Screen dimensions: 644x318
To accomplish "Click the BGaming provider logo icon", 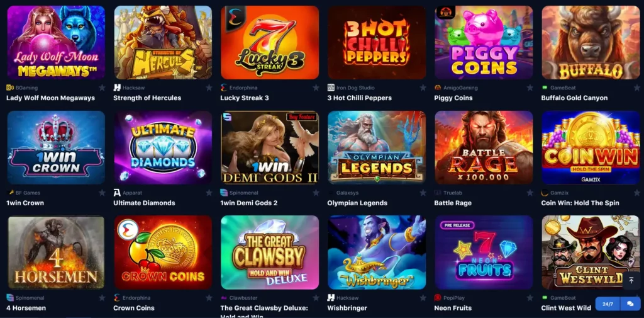I will pos(10,88).
